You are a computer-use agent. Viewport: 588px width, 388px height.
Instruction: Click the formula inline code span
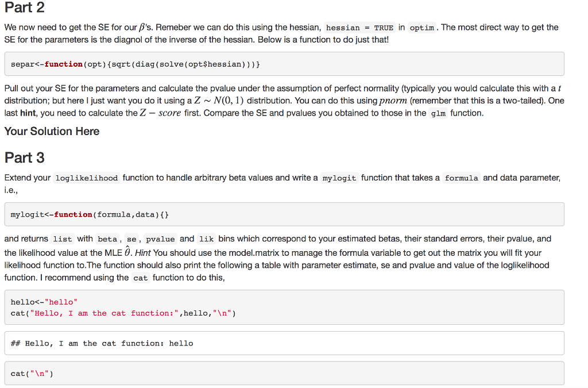(462, 178)
